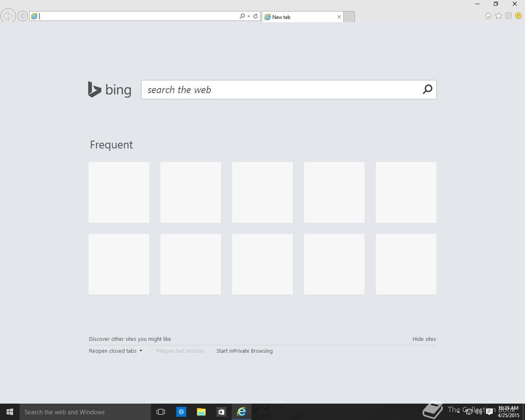525x420 pixels.
Task: Open File Explorer from the taskbar
Action: tap(201, 412)
